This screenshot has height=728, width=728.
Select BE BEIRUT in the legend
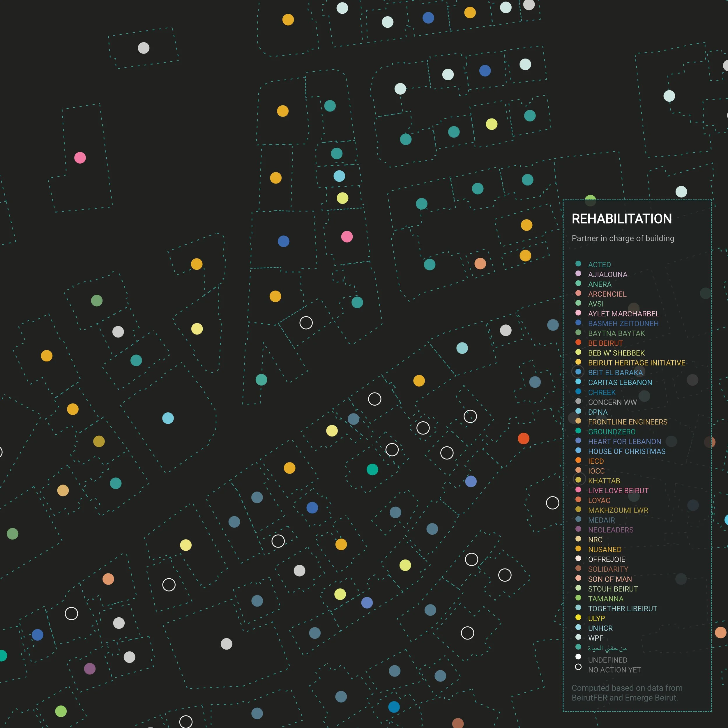[605, 343]
